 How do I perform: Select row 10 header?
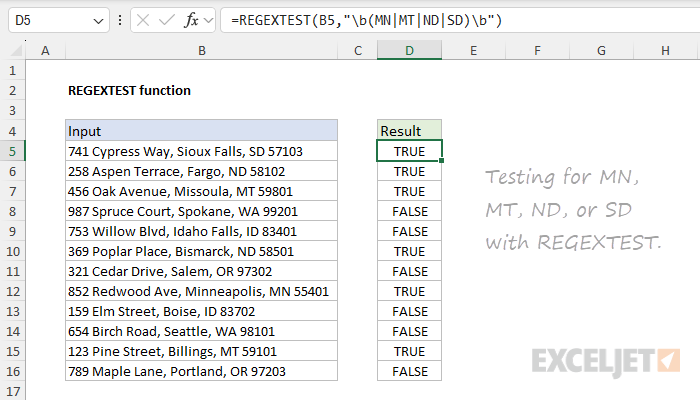point(12,251)
